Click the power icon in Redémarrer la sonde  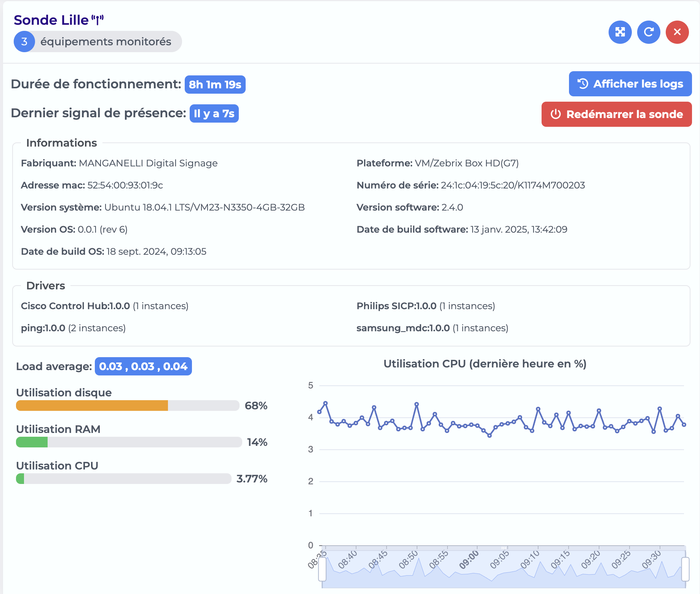556,114
